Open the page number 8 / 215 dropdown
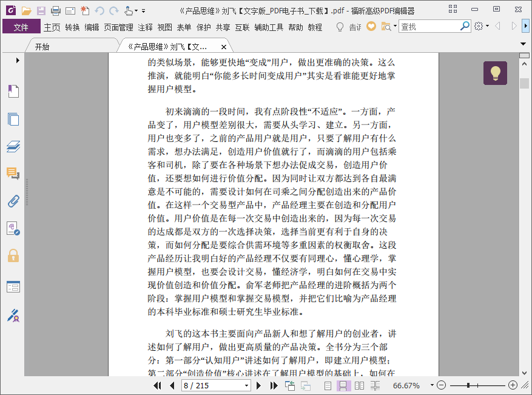532x395 pixels. pyautogui.click(x=247, y=386)
